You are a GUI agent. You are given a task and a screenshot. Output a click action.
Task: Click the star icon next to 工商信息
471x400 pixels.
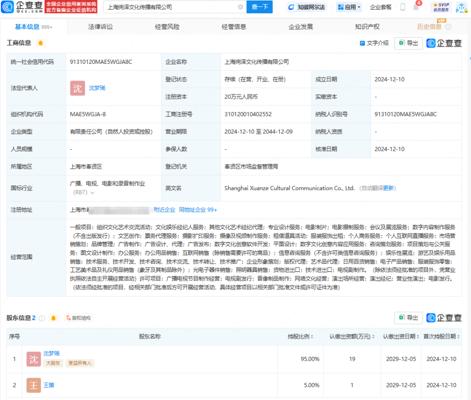tap(40, 43)
